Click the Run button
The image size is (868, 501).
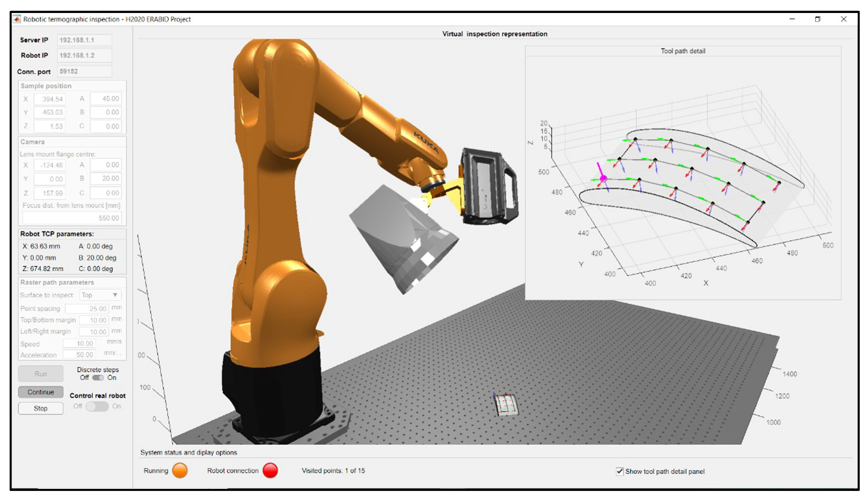tap(41, 374)
